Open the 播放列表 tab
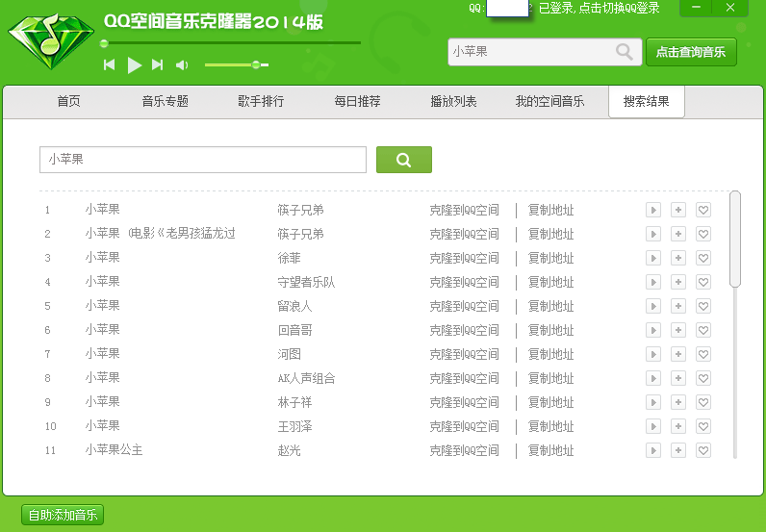Screen dimensions: 766x532 454,102
